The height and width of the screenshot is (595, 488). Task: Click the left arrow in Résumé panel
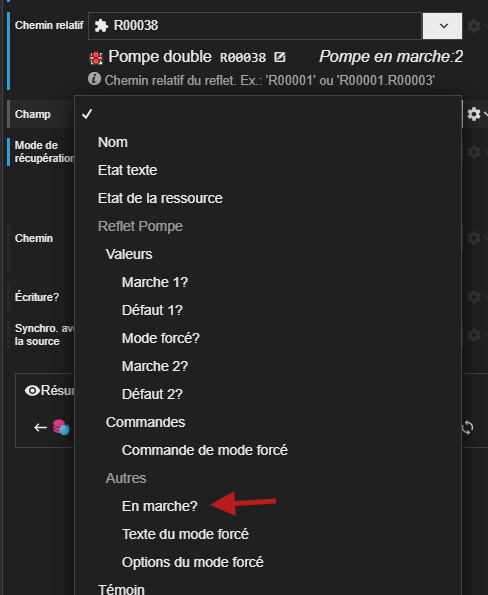coord(40,428)
